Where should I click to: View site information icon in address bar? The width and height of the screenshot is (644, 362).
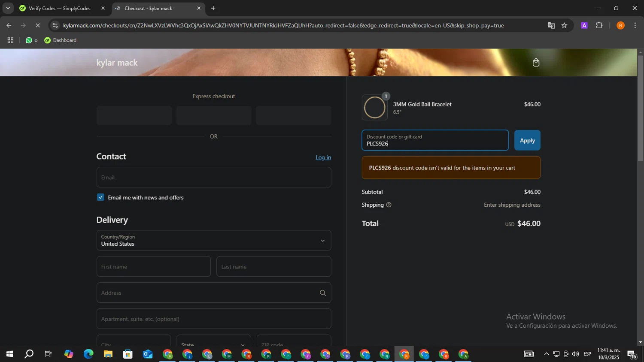[55, 26]
